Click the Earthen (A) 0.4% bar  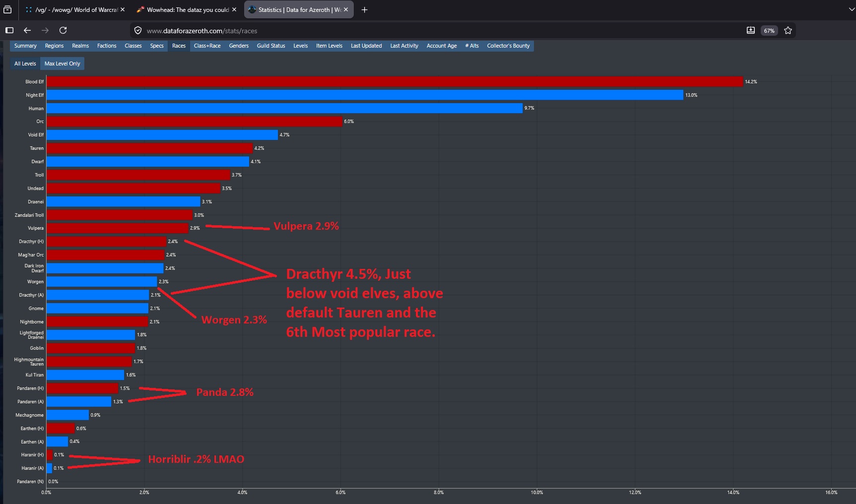pos(57,441)
